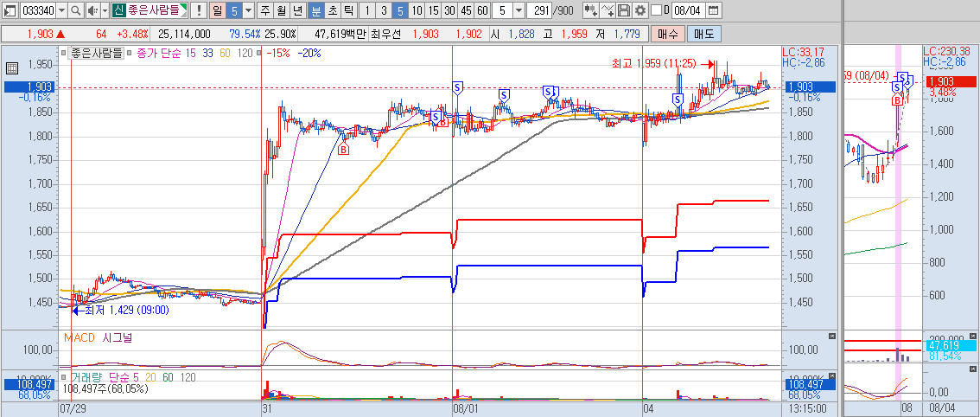Screen dimensions: 980x417
Task: Click the stock code input field 033340
Action: point(37,10)
